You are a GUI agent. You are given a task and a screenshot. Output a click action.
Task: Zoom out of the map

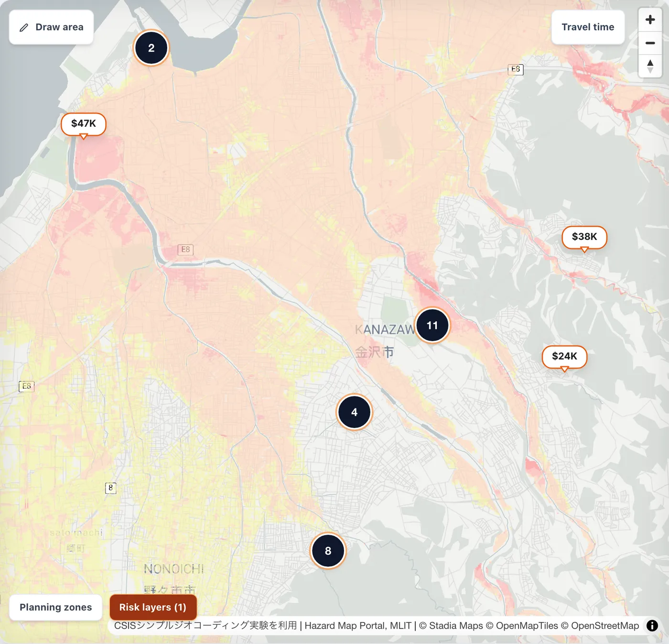tap(650, 43)
